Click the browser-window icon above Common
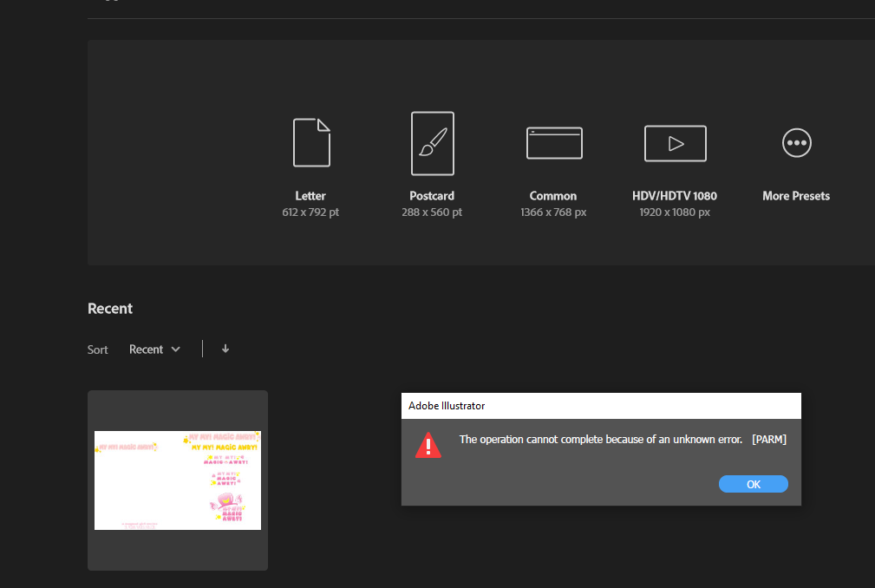The height and width of the screenshot is (588, 875). pyautogui.click(x=553, y=142)
